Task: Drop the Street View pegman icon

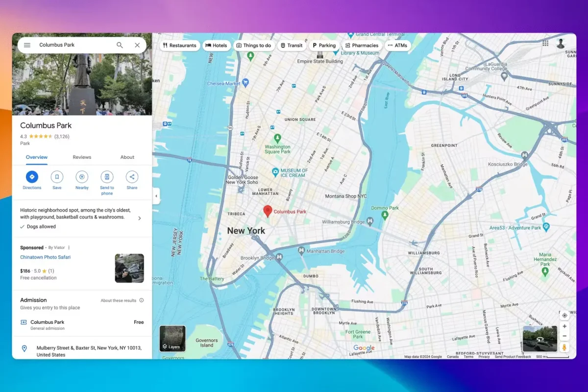Action: (564, 347)
